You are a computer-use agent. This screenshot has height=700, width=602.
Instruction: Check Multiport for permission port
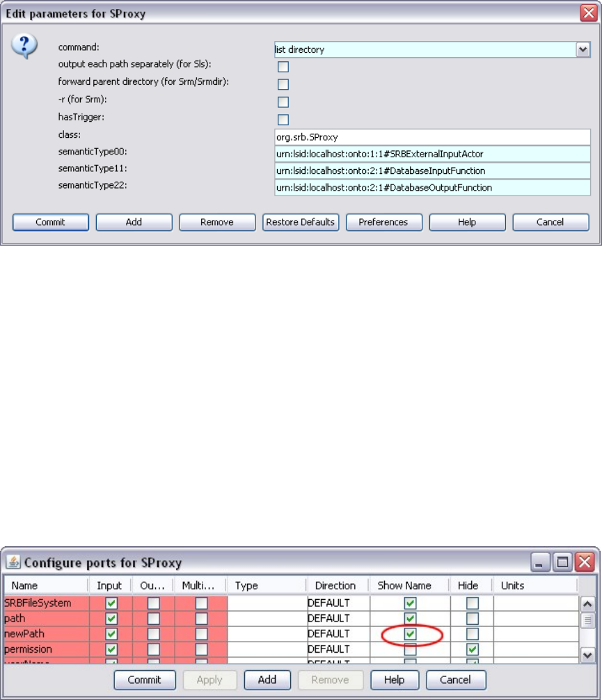pyautogui.click(x=201, y=649)
